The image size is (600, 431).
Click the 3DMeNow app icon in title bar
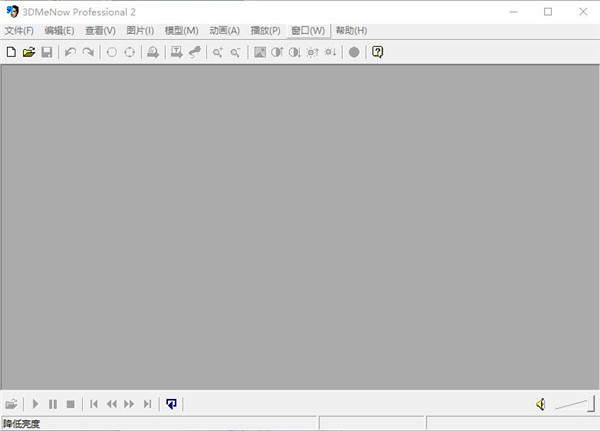(x=12, y=11)
